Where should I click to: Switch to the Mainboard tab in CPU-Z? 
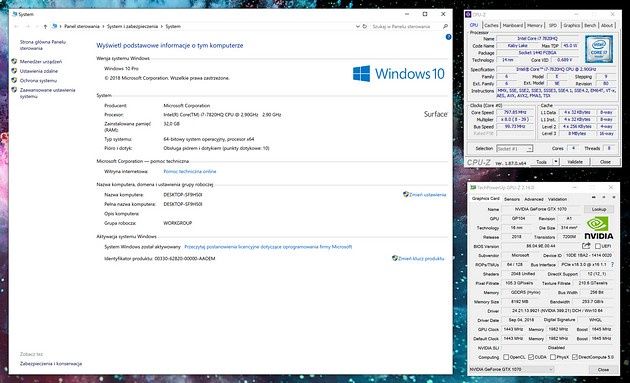(x=513, y=25)
